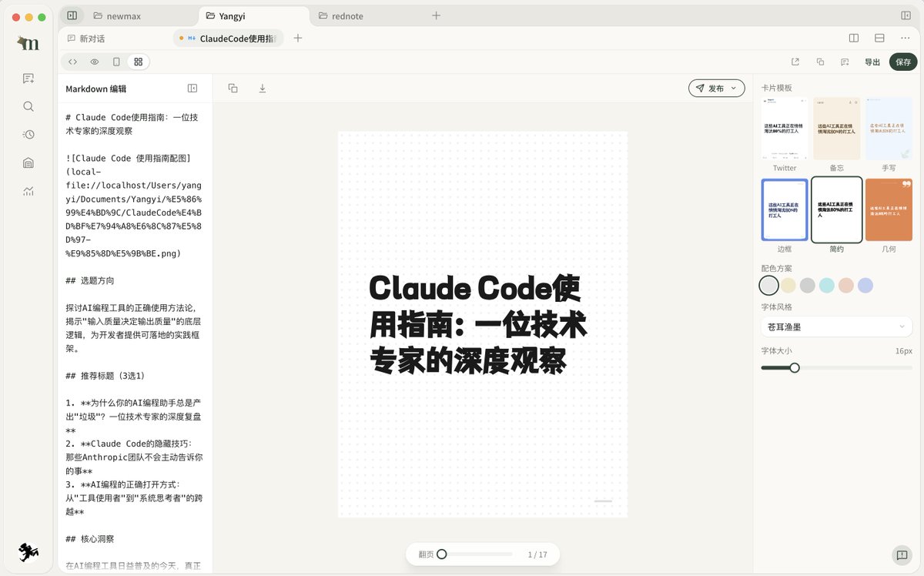
Task: Switch to mobile phone preview mode
Action: click(116, 62)
